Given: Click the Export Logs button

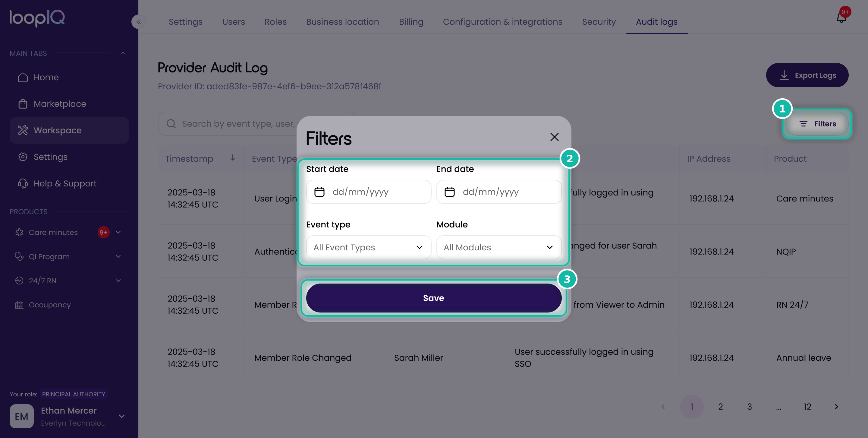Looking at the screenshot, I should click(x=807, y=75).
